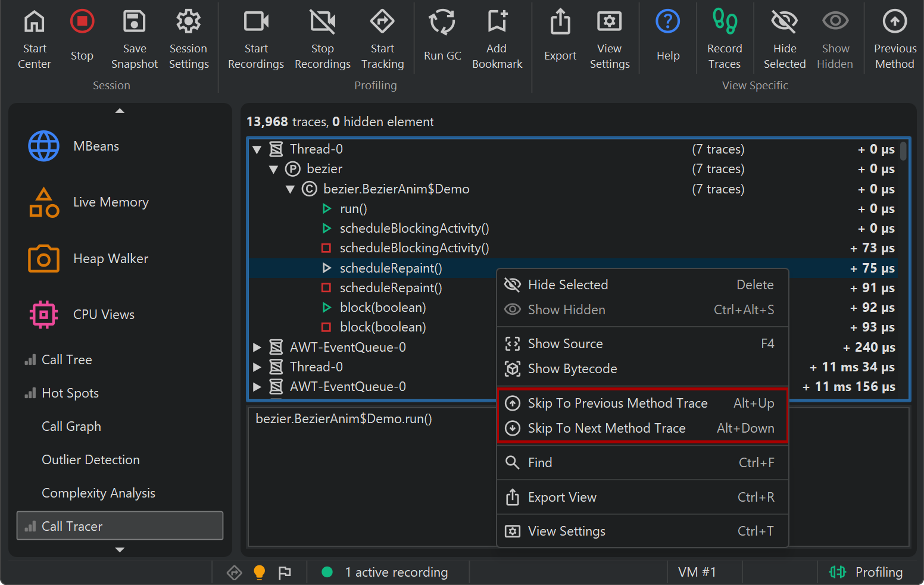Click the Save Snapshot icon
The image size is (924, 585).
coord(134,23)
